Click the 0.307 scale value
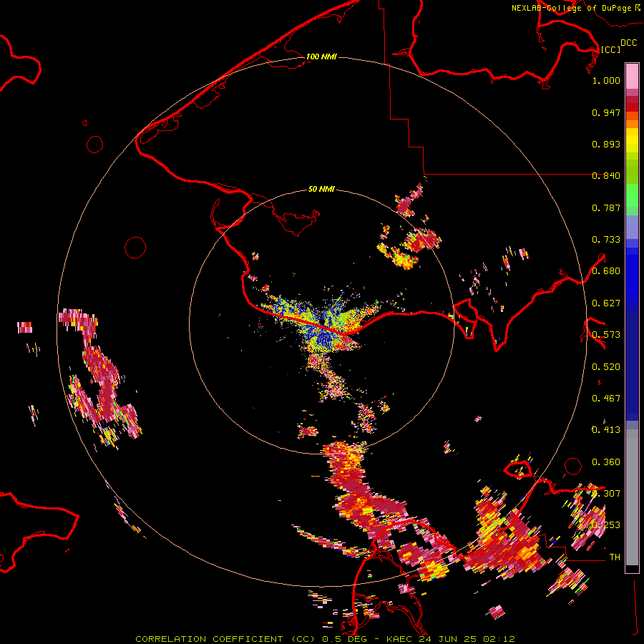The width and height of the screenshot is (644, 644). click(x=606, y=494)
